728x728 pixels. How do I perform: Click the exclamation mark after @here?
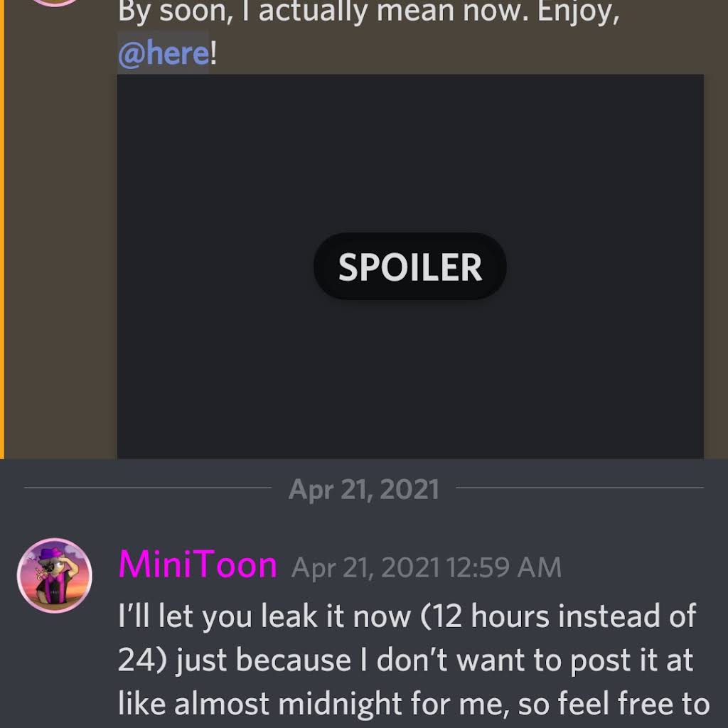point(213,53)
